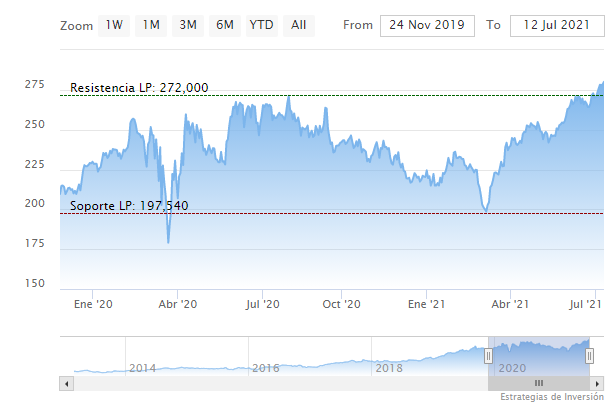Open the Estrategias de Inversión credit link
Image resolution: width=615 pixels, height=412 pixels.
coord(553,399)
